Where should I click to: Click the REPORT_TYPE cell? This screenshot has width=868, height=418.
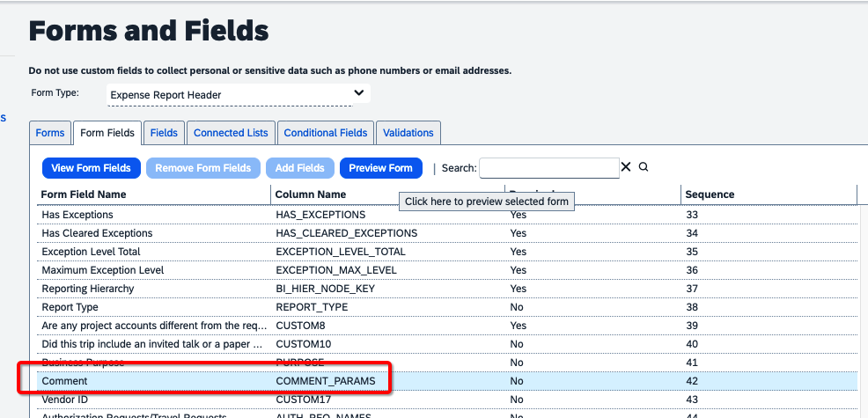tap(312, 307)
